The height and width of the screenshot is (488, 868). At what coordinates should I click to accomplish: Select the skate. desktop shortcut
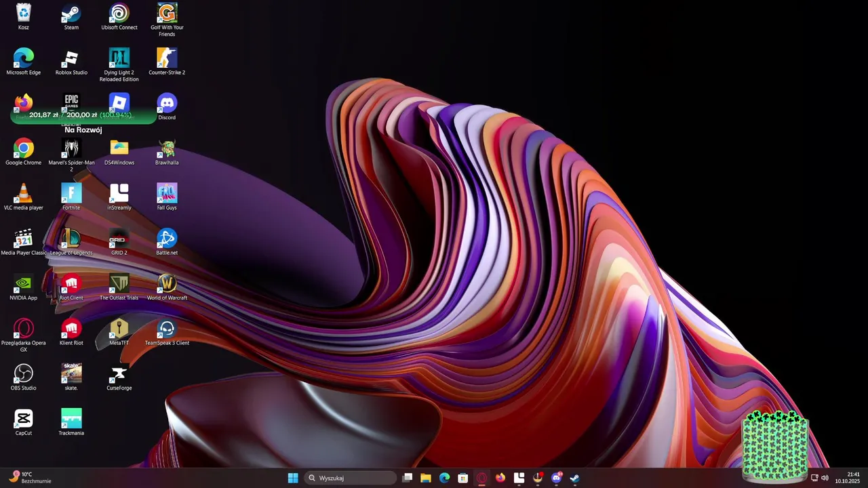tap(71, 378)
